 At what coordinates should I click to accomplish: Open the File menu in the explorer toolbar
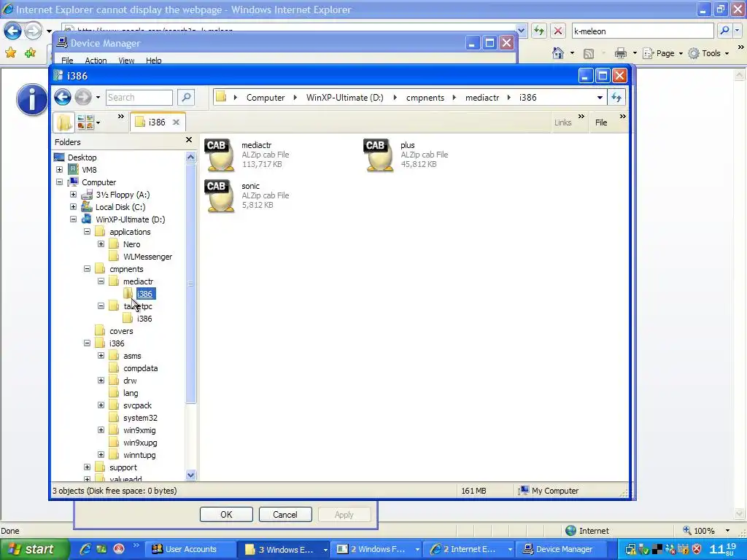point(601,122)
